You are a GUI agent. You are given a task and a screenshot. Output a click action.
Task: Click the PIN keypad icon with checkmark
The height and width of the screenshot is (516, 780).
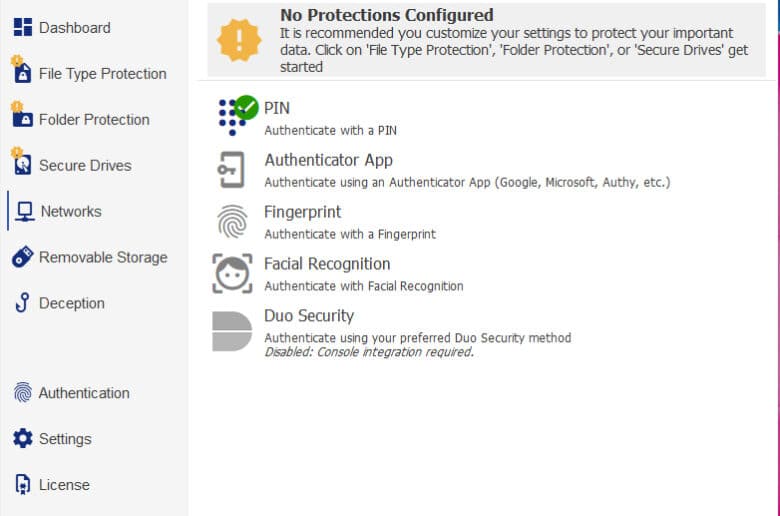click(x=238, y=116)
